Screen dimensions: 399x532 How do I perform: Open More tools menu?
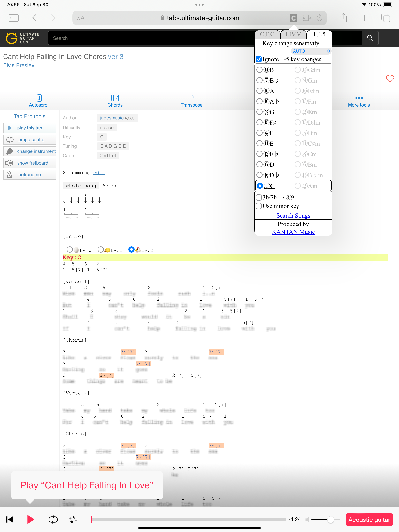(x=358, y=101)
